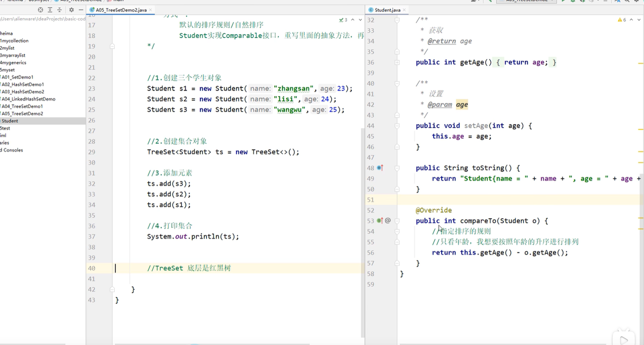Click the "wangwu" string literal
This screenshot has width=644, height=345.
[290, 110]
